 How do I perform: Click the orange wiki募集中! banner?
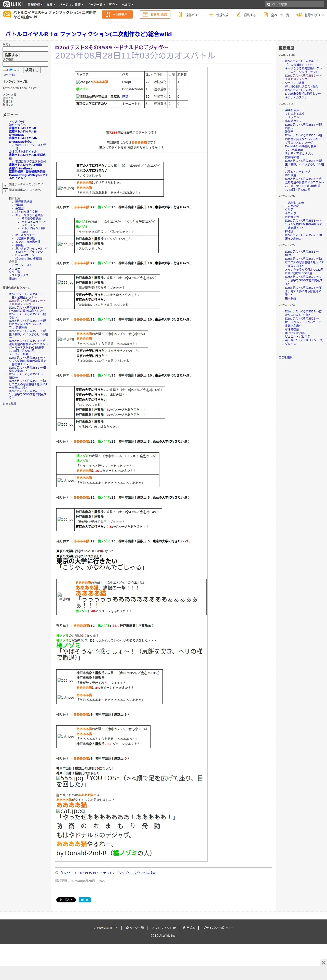(x=117, y=15)
